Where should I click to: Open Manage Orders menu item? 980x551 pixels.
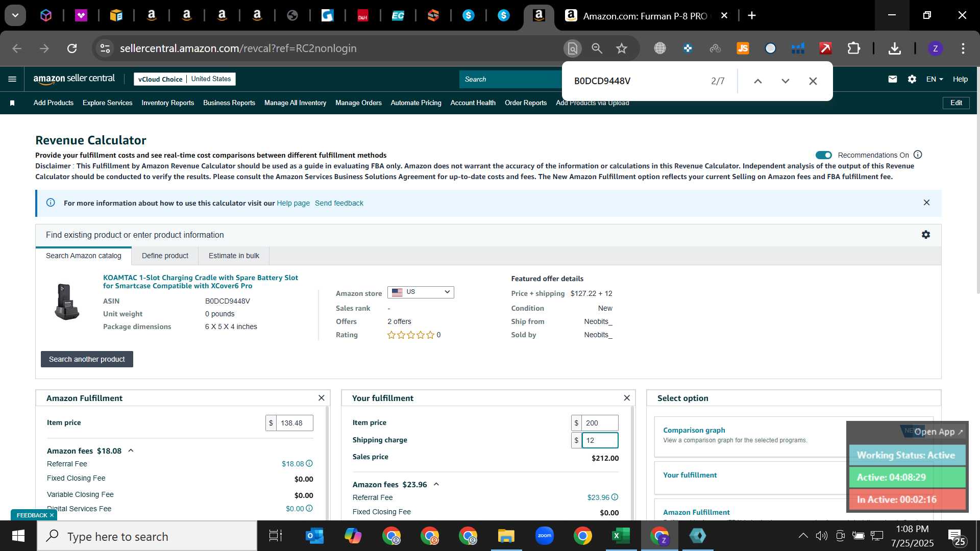358,103
